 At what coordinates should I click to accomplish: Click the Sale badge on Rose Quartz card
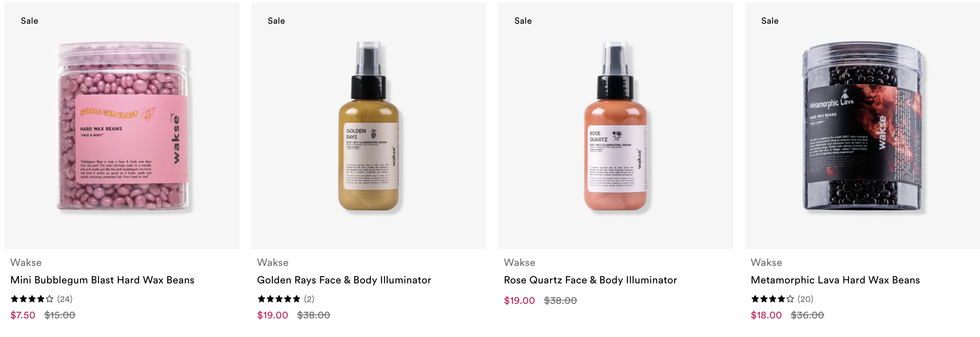[523, 21]
